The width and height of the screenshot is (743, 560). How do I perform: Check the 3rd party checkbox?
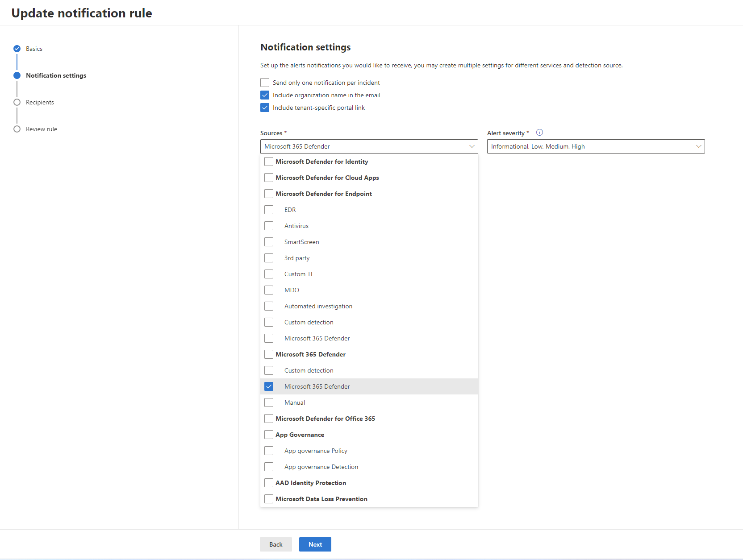coord(269,258)
